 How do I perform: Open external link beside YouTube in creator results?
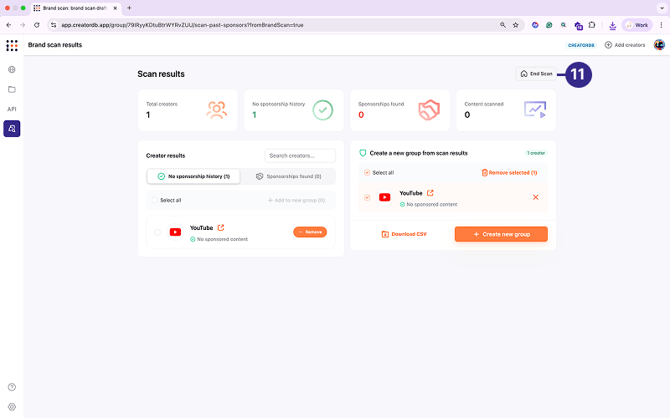pos(221,228)
